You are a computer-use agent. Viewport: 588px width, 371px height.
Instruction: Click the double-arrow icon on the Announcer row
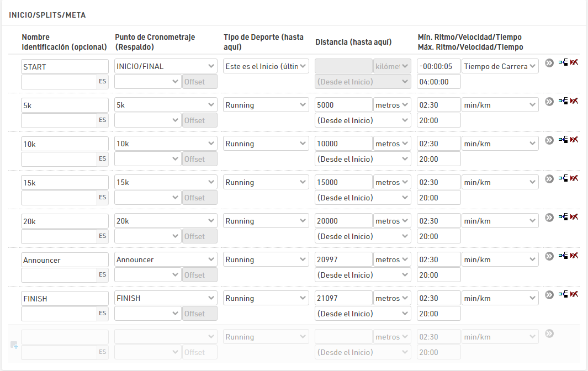pos(549,256)
